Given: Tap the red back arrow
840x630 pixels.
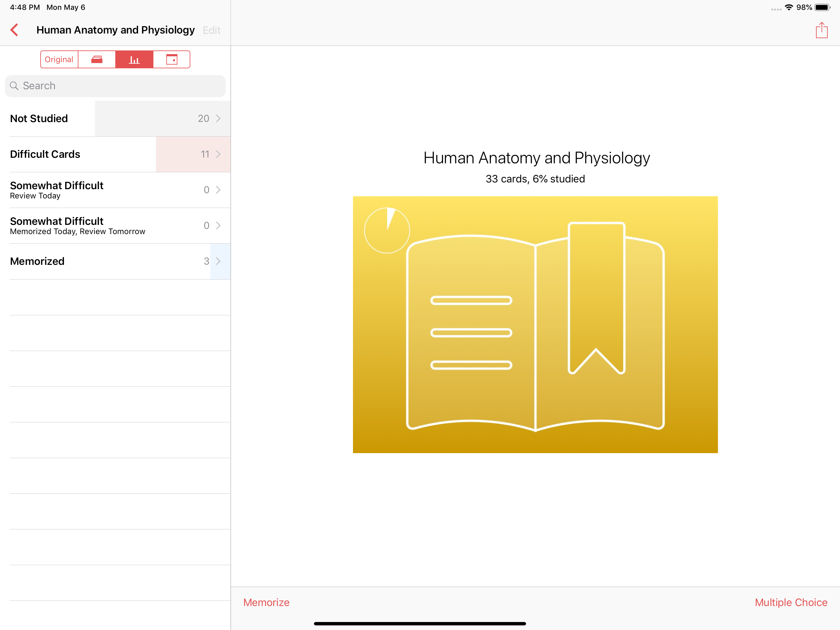Looking at the screenshot, I should (14, 30).
